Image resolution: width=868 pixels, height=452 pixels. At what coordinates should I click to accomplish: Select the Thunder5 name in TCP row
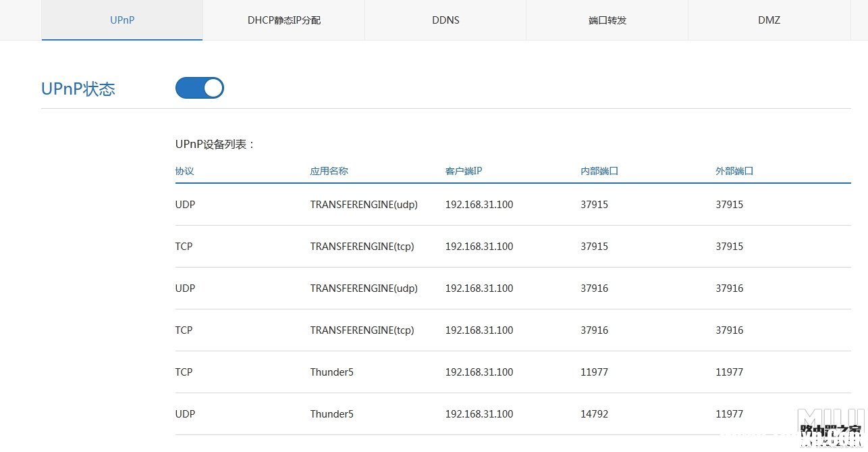(x=331, y=372)
